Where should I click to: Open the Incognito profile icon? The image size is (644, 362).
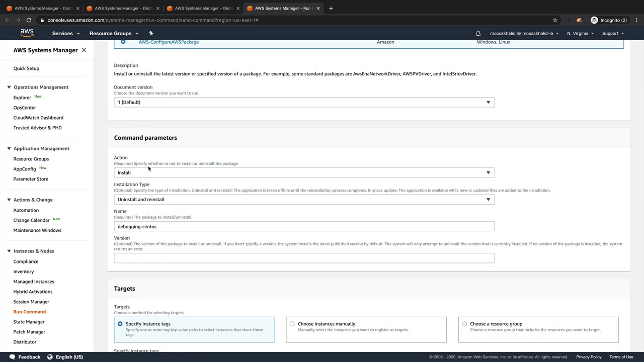point(594,20)
